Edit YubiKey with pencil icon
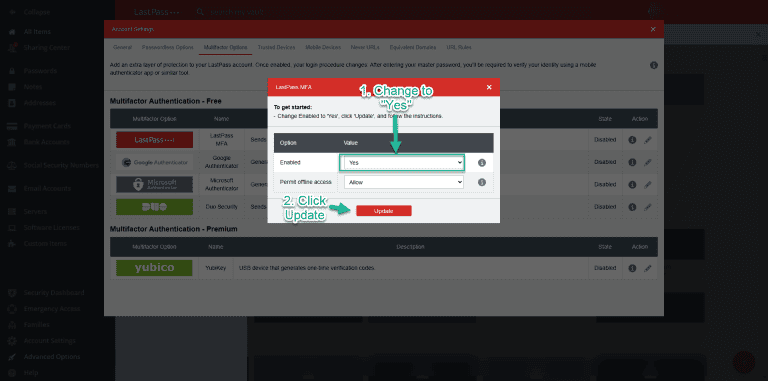Screen dimensions: 768x381 [x=648, y=268]
